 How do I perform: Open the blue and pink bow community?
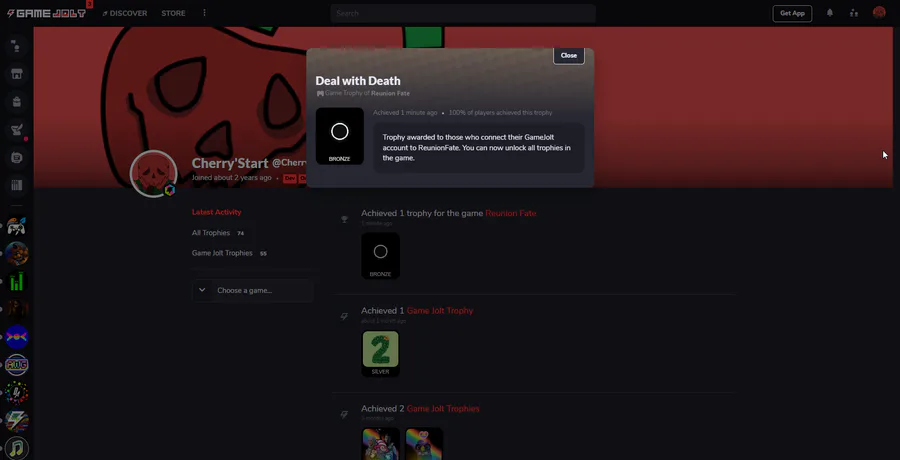coord(17,337)
